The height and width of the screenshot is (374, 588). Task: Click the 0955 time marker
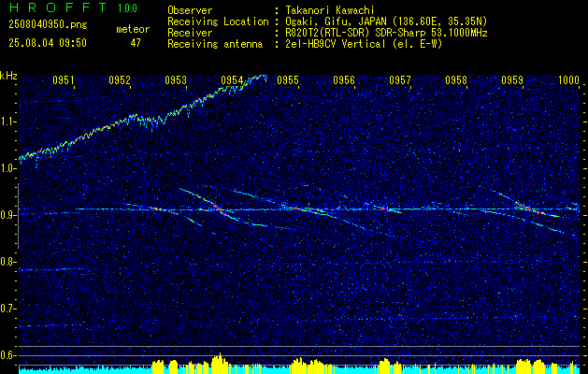pos(288,80)
